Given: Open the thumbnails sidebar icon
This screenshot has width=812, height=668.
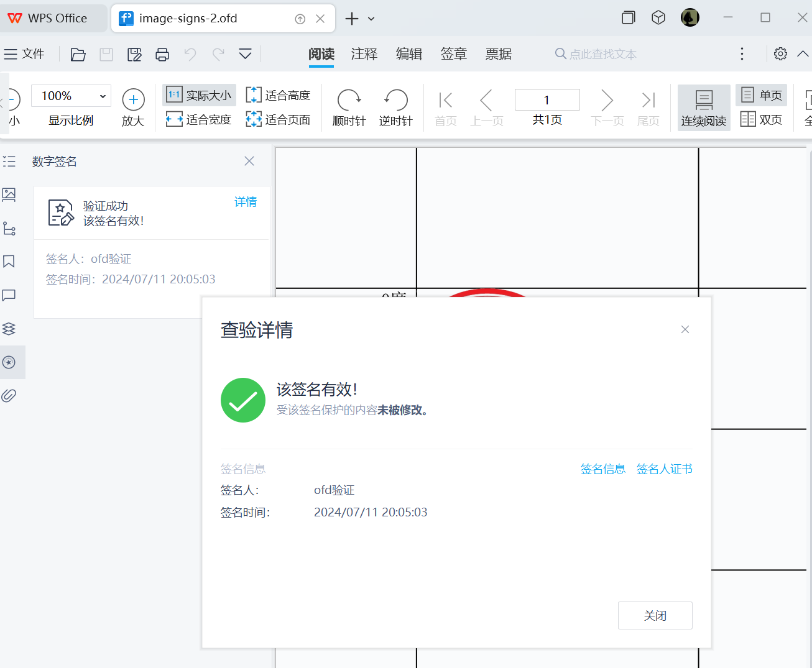Looking at the screenshot, I should click(x=9, y=195).
